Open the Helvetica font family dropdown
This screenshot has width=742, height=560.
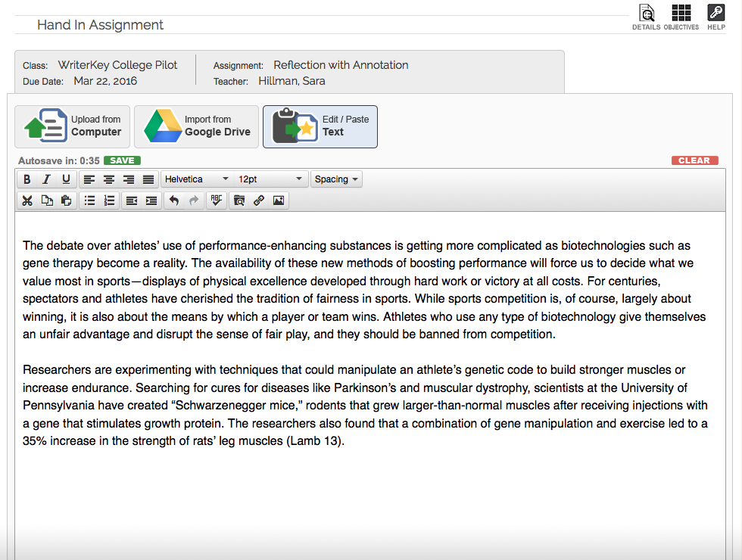pos(197,179)
